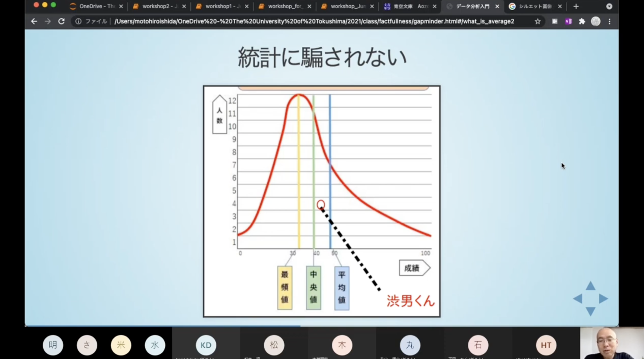This screenshot has height=359, width=644.
Task: Select participant avatar 明
Action: tap(53, 345)
